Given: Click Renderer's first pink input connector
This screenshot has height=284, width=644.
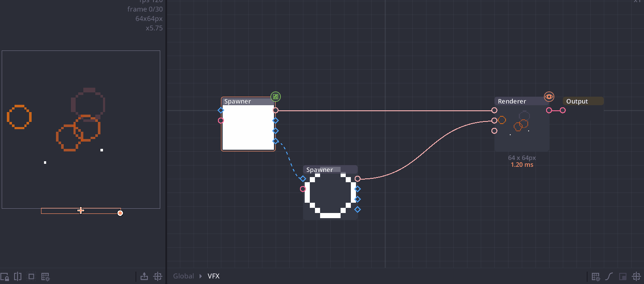Looking at the screenshot, I should tap(494, 110).
